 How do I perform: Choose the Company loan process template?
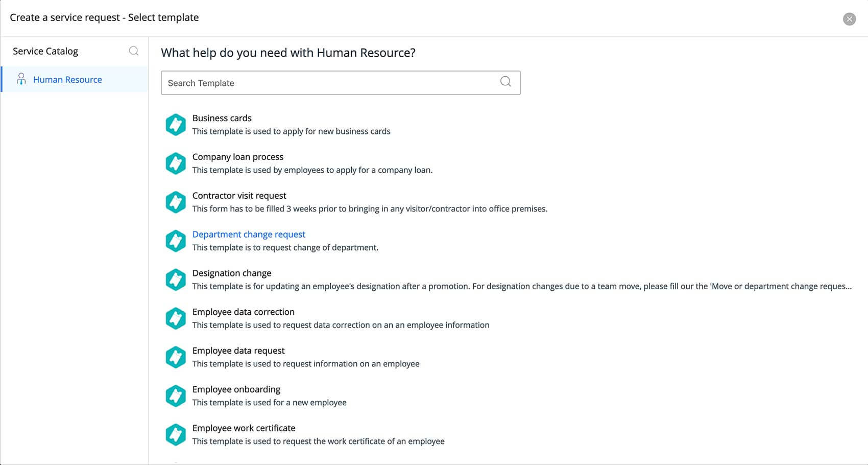coord(237,157)
